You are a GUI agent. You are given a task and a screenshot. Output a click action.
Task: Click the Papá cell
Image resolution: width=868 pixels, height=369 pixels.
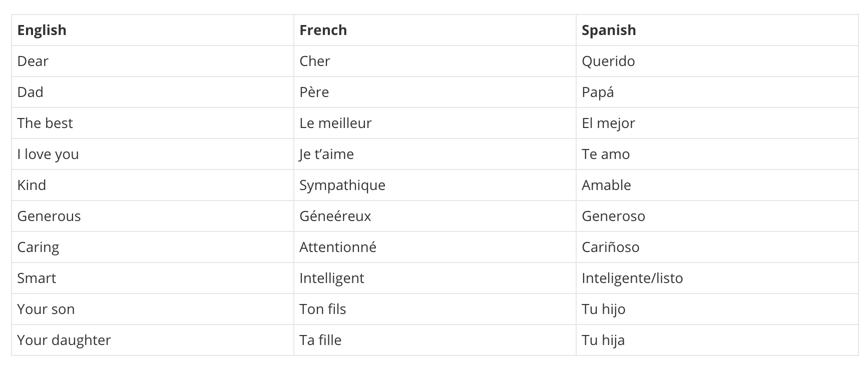point(717,92)
